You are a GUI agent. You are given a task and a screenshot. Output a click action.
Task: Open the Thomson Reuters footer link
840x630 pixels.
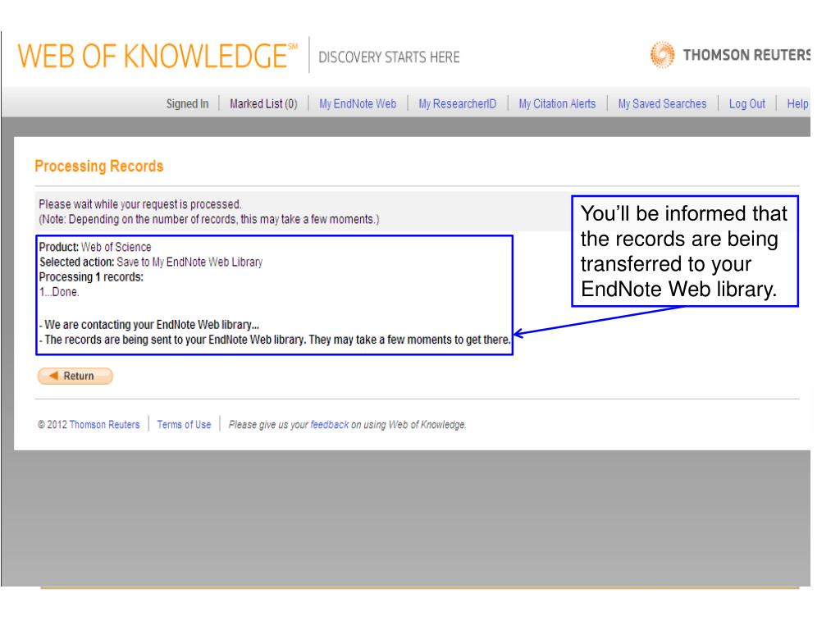click(x=104, y=425)
